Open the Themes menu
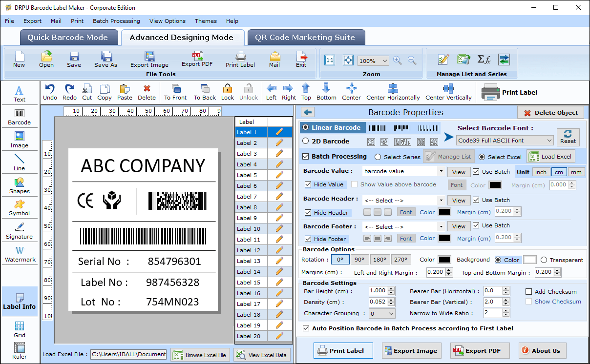Screen dimensions: 590x364 pos(206,21)
